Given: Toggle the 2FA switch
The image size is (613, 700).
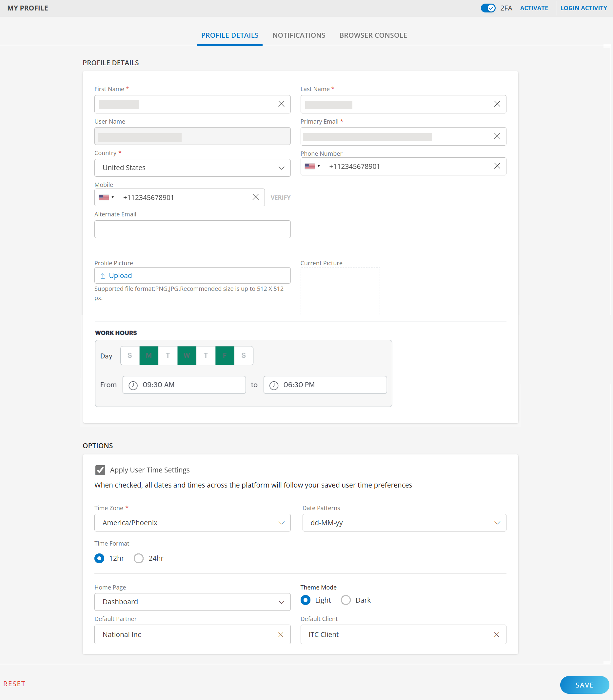Looking at the screenshot, I should (x=488, y=8).
